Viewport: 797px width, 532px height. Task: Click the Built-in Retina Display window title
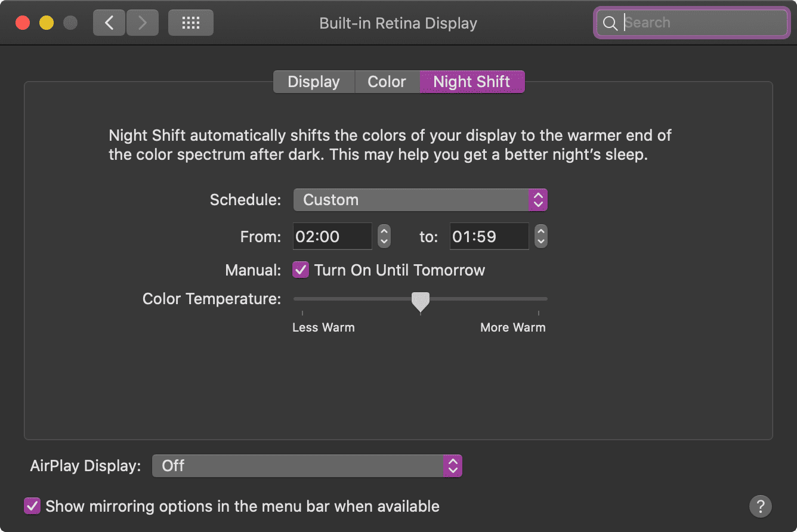(398, 23)
